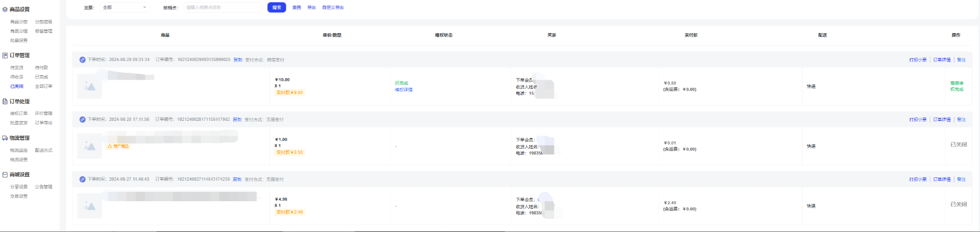
Task: Click the 商品设置 section icon in sidebar
Action: click(x=5, y=10)
